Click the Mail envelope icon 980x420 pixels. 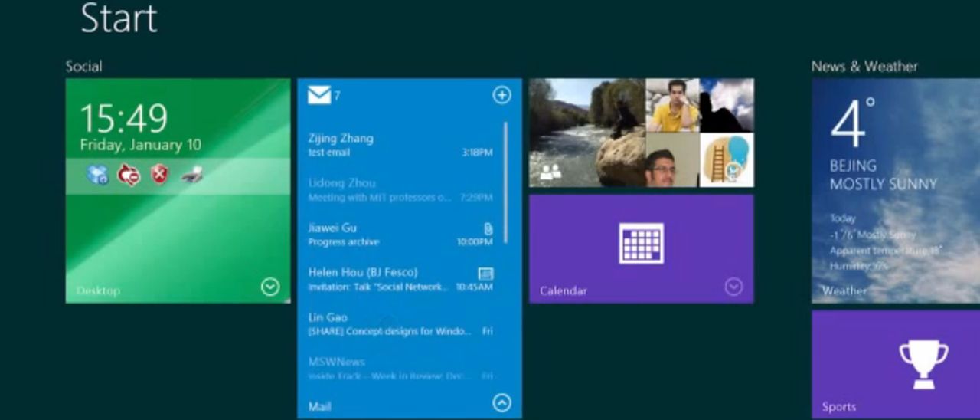[x=319, y=95]
